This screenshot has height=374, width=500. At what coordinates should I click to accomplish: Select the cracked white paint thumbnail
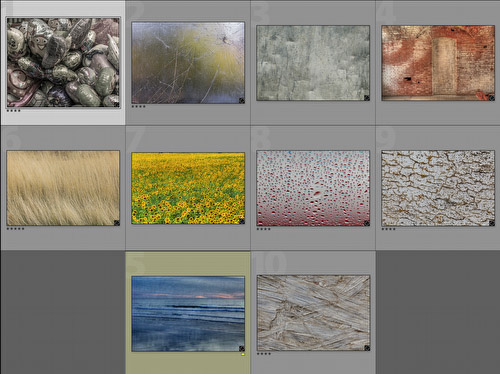tap(438, 188)
